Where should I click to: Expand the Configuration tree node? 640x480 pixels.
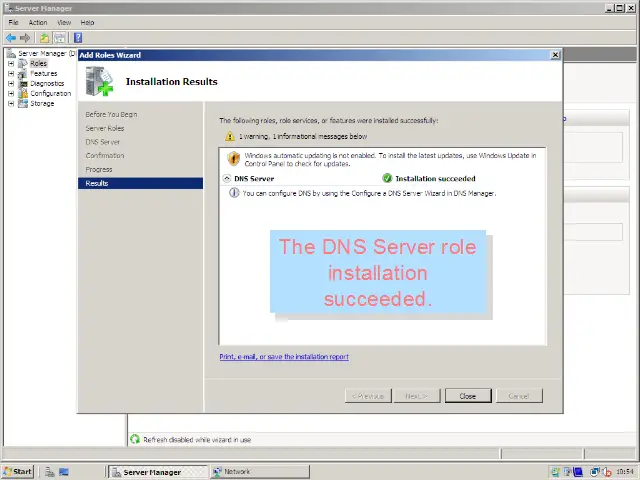11,93
